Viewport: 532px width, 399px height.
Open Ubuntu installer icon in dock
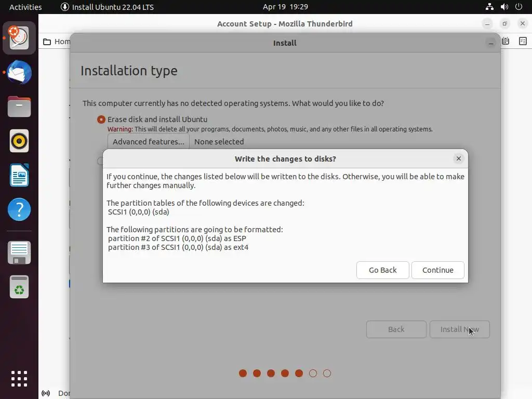[19, 37]
